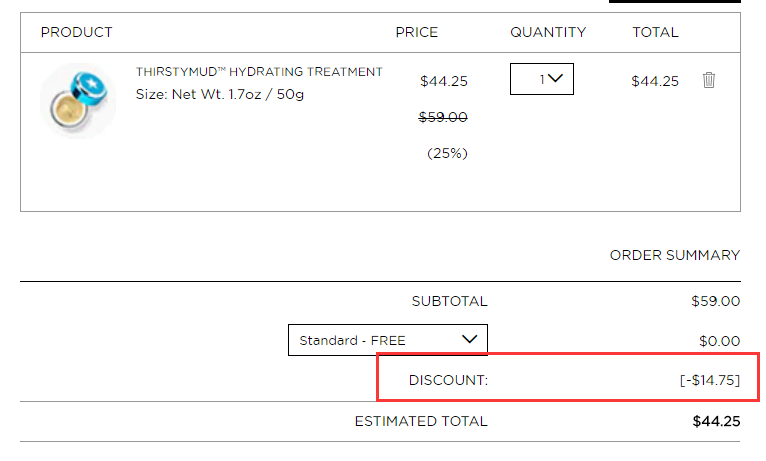Click the PRICE column header

[x=417, y=32]
